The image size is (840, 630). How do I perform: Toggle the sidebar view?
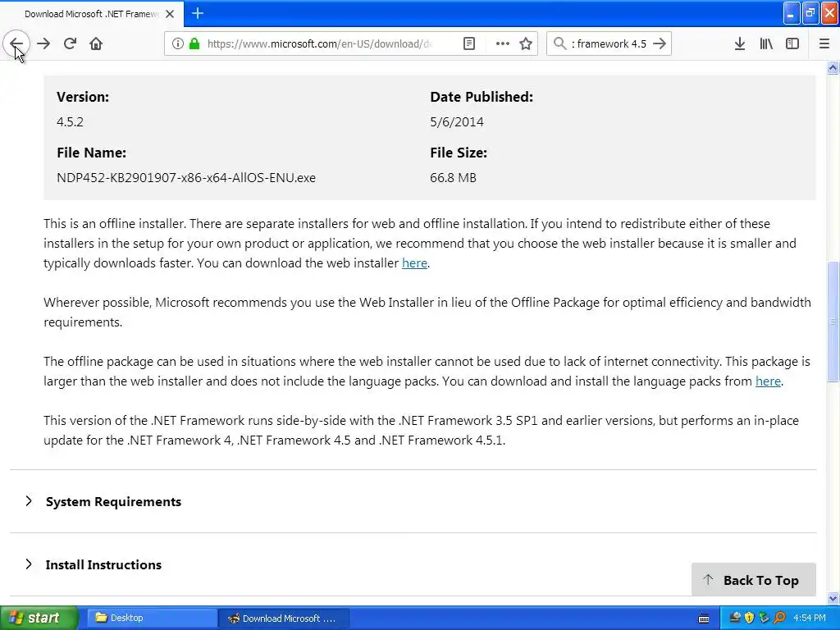tap(792, 44)
